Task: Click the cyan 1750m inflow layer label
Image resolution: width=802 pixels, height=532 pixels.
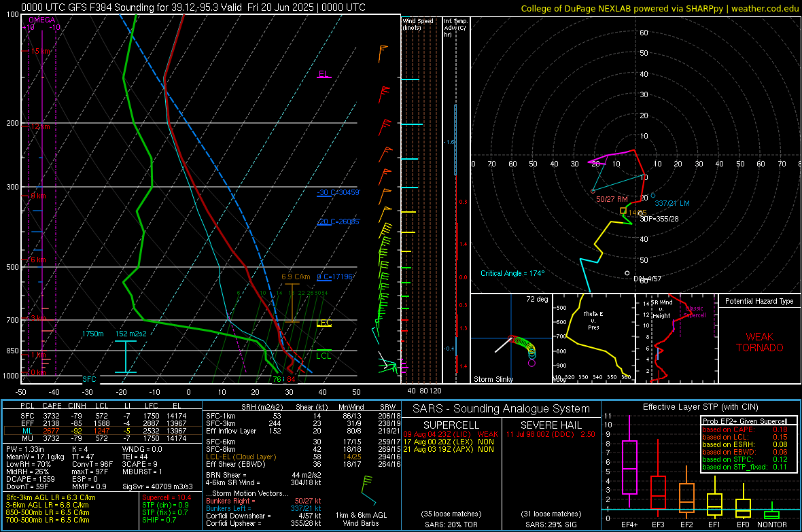Action: 92,334
